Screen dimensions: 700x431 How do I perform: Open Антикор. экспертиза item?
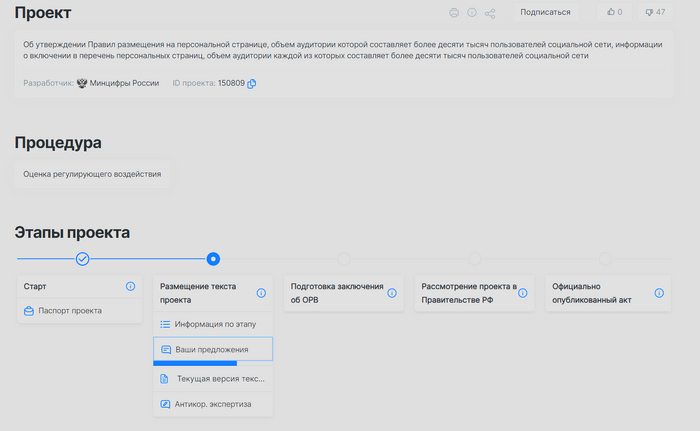coord(213,404)
